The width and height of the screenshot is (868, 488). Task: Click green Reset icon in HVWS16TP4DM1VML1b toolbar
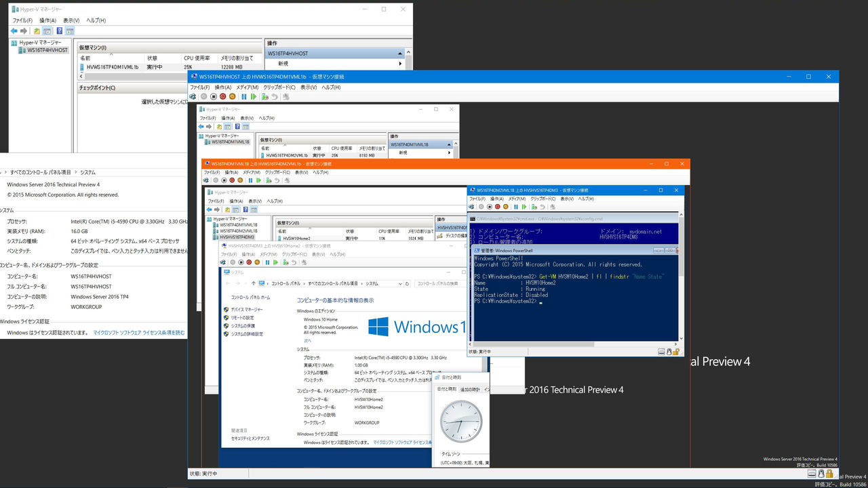[254, 96]
